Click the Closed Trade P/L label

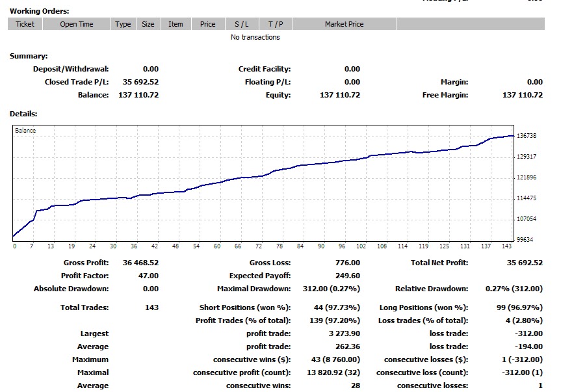(x=77, y=82)
